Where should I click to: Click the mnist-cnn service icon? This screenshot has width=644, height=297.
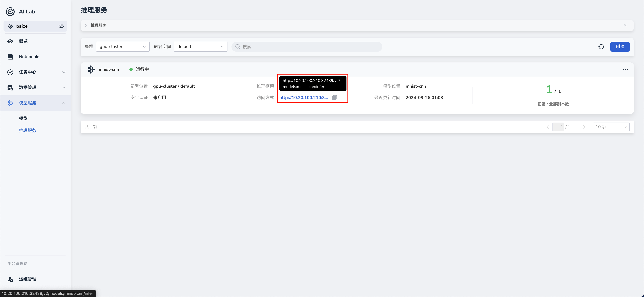[91, 70]
